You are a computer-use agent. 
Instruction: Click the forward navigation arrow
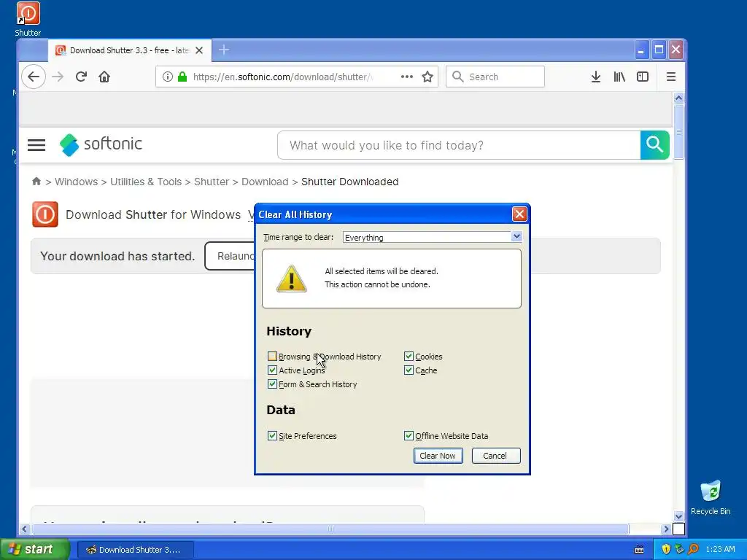58,77
